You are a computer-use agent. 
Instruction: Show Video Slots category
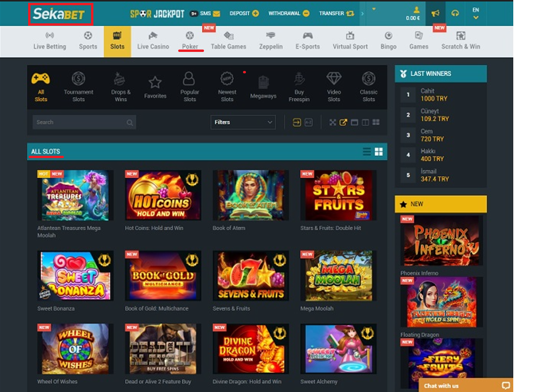[334, 87]
